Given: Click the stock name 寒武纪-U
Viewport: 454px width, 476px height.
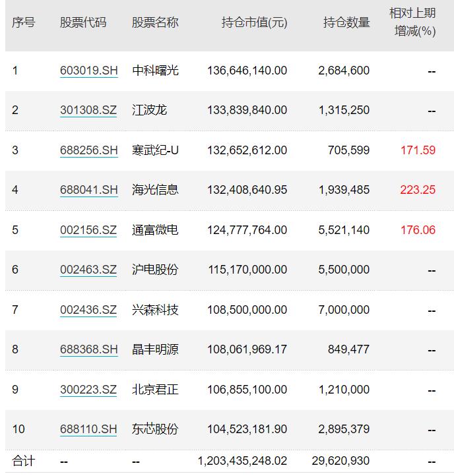Looking at the screenshot, I should tap(155, 150).
